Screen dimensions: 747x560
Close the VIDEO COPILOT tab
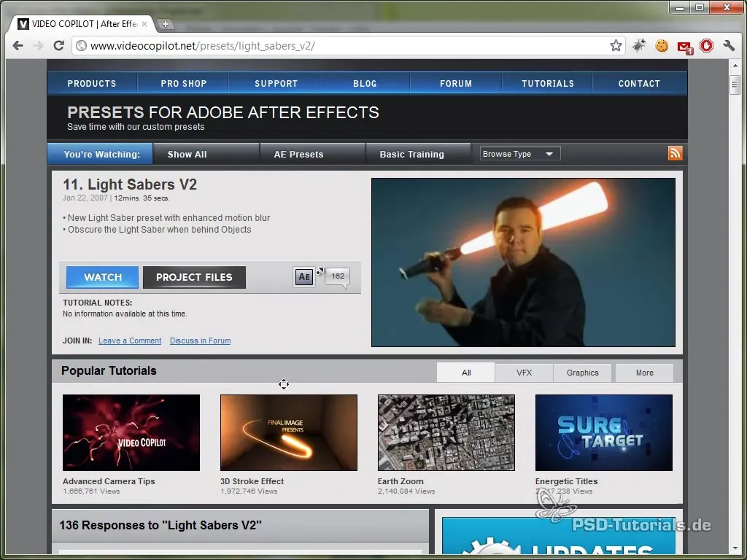144,24
